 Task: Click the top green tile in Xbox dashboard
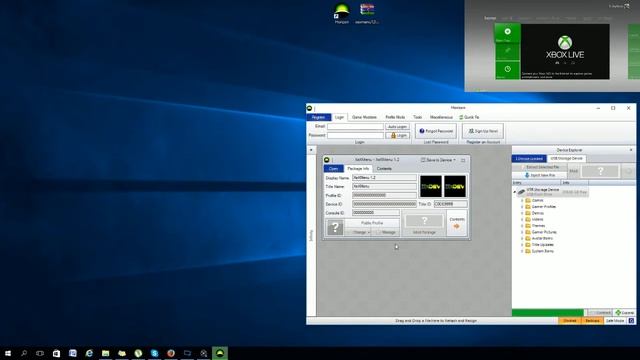507,33
